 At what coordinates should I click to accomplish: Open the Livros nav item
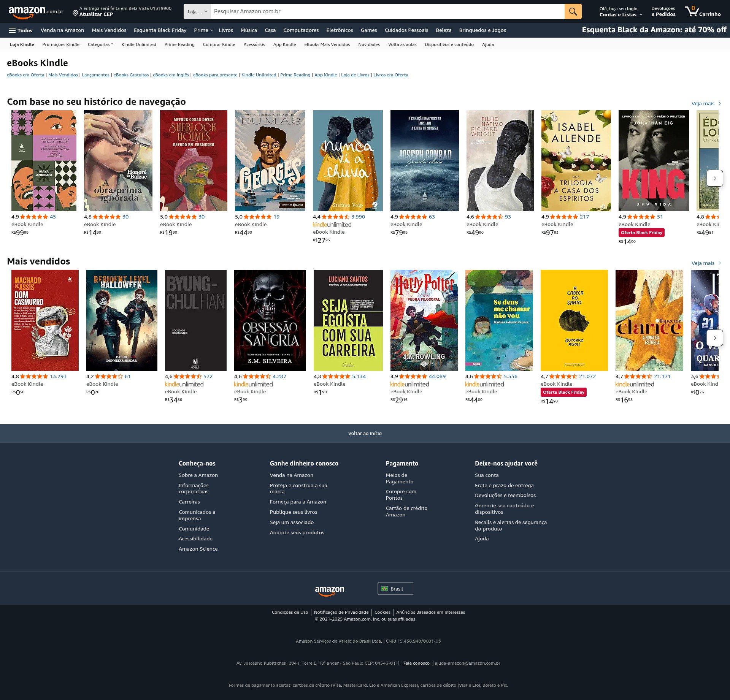226,30
